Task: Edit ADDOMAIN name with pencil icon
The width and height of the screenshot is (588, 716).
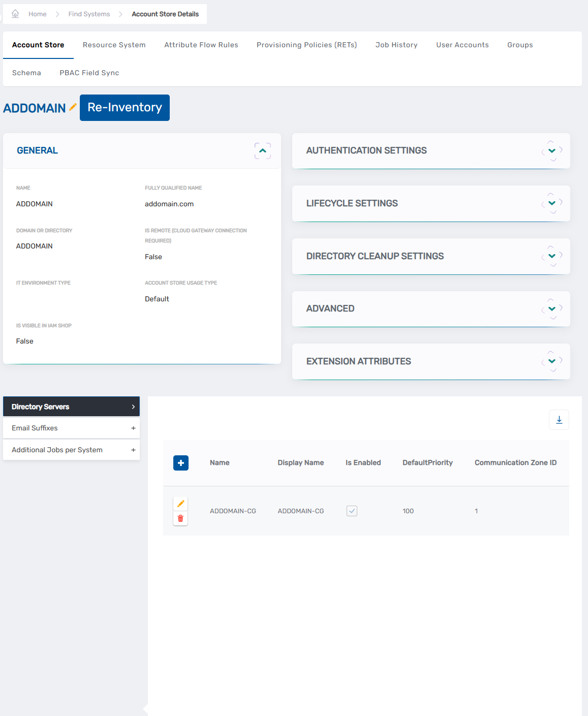Action: pos(73,107)
